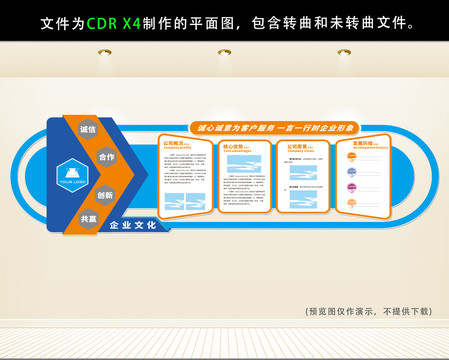Viewport: 449px width, 360px height.
Task: Open the 公司概况 Company profile panel
Action: point(185,176)
